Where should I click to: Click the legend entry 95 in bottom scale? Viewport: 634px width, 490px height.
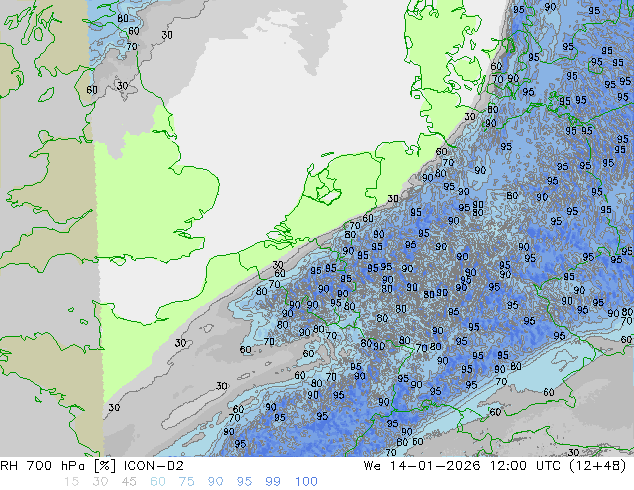coord(244,482)
